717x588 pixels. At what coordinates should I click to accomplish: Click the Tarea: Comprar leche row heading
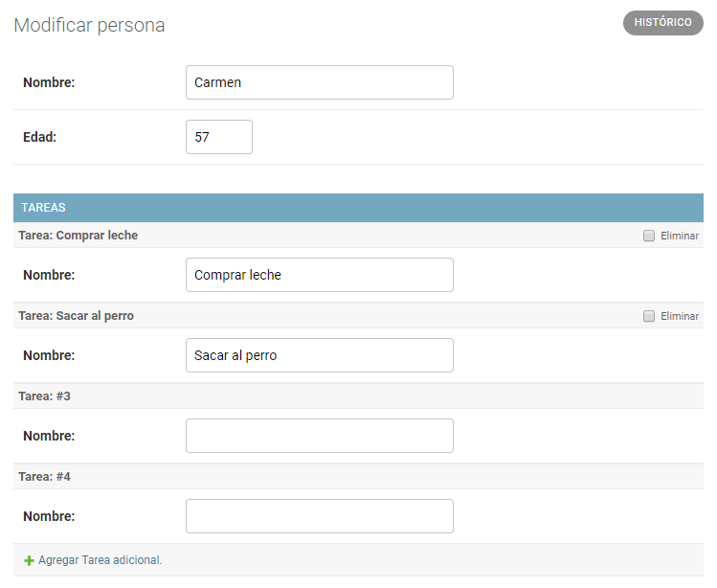click(78, 236)
